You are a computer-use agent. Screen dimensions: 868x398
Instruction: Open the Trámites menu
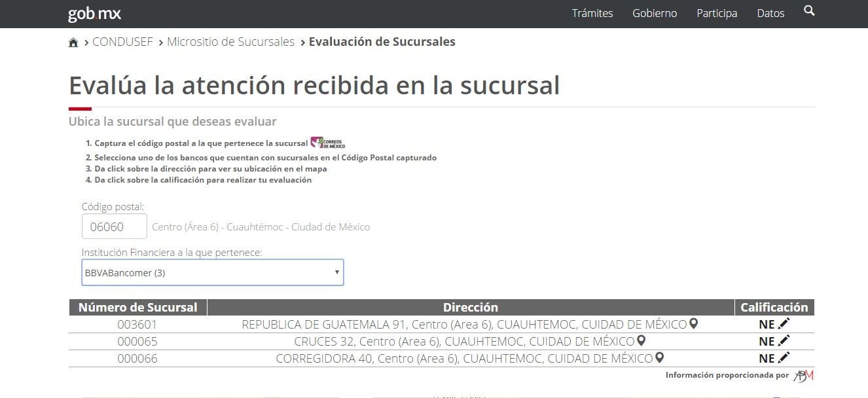[x=591, y=13]
